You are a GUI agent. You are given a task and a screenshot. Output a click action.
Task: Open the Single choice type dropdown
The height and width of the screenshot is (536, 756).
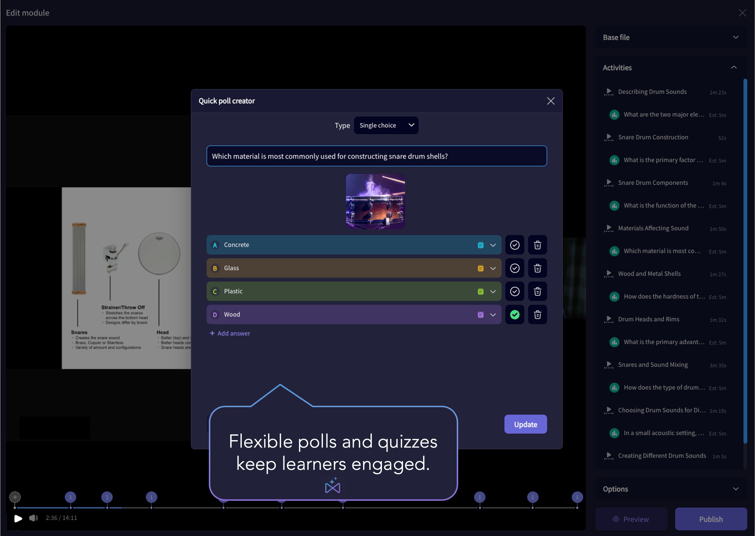[x=385, y=125]
